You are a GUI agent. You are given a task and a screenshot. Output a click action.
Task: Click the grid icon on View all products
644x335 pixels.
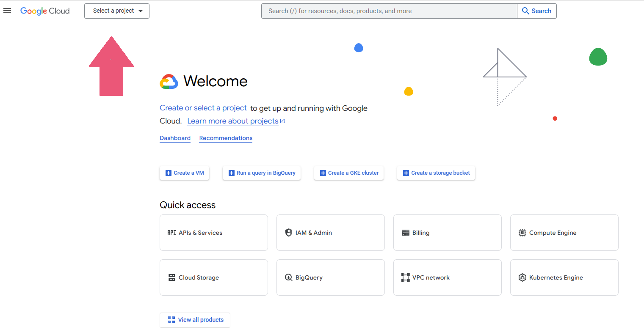click(171, 320)
